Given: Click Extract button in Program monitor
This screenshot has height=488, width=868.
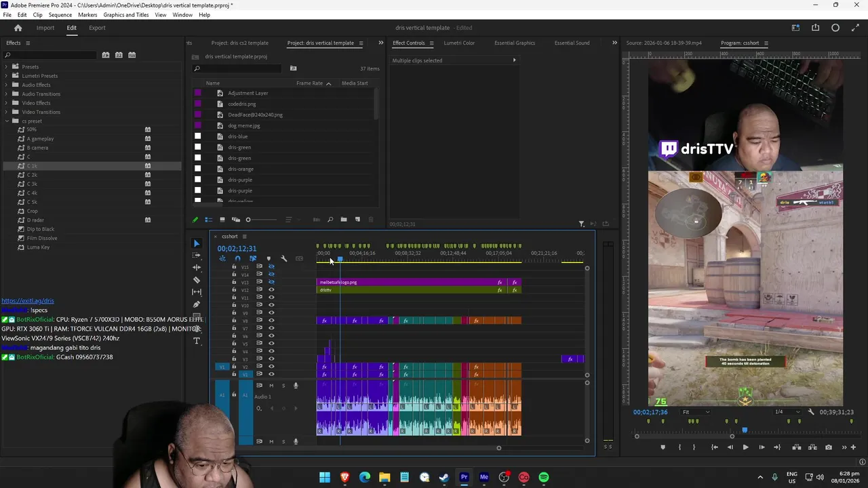Looking at the screenshot, I should point(812,447).
